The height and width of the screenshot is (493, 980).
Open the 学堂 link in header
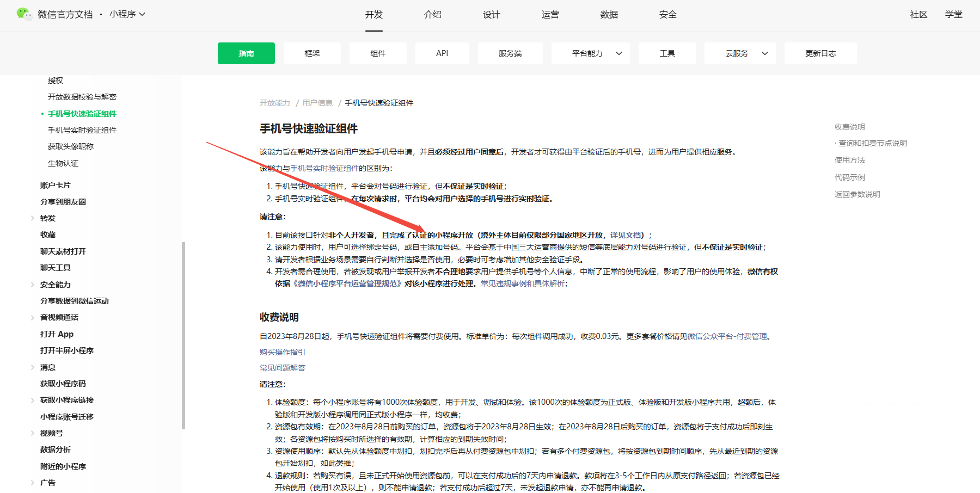[x=954, y=15]
